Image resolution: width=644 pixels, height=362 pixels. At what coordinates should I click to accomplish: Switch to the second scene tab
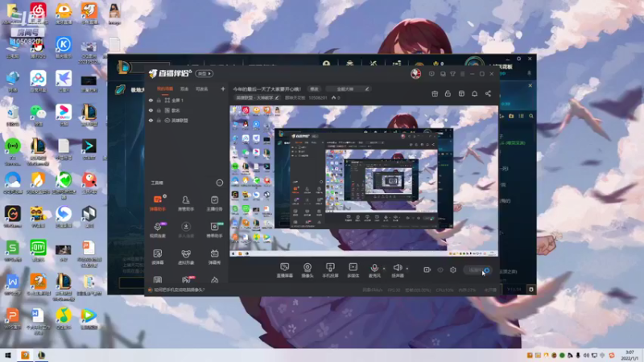click(x=184, y=89)
